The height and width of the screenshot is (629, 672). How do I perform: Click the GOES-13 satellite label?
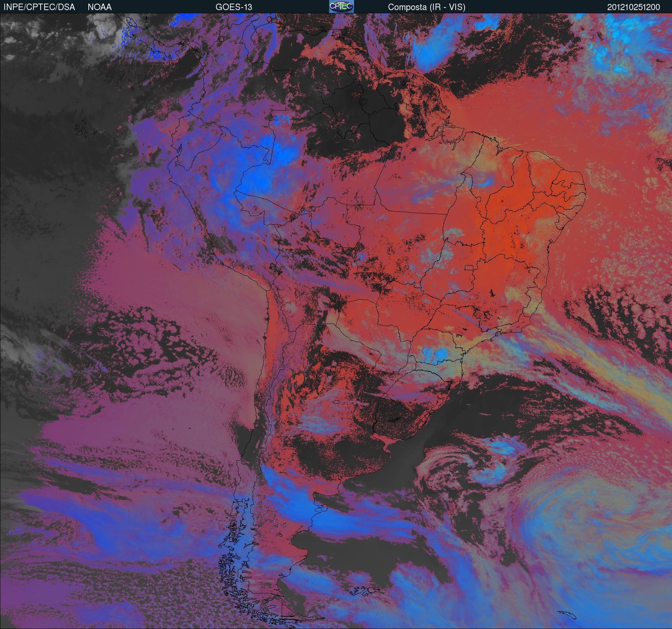point(234,7)
